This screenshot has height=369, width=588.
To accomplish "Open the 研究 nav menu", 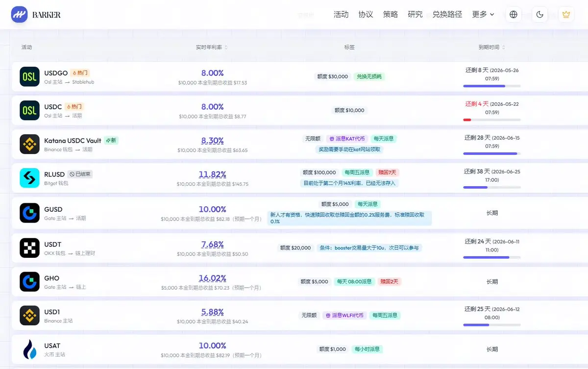I will click(x=415, y=14).
